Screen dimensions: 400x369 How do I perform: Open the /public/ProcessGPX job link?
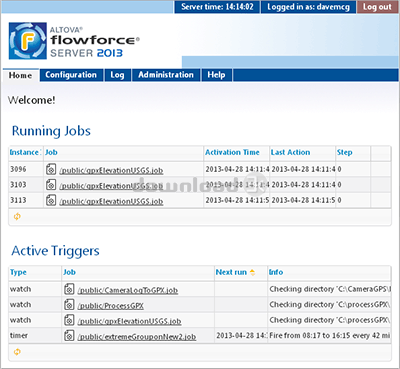point(110,306)
